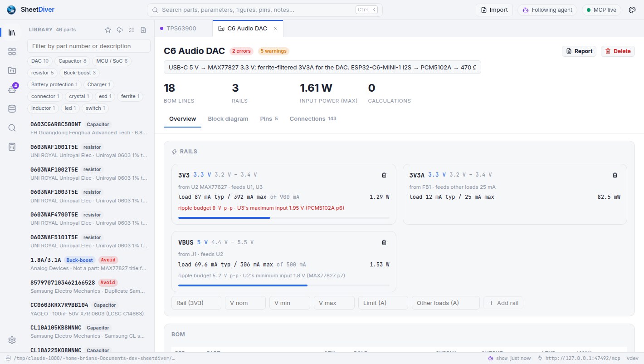Click the VBUS rail load progress bar
The height and width of the screenshot is (364, 644).
tap(284, 285)
